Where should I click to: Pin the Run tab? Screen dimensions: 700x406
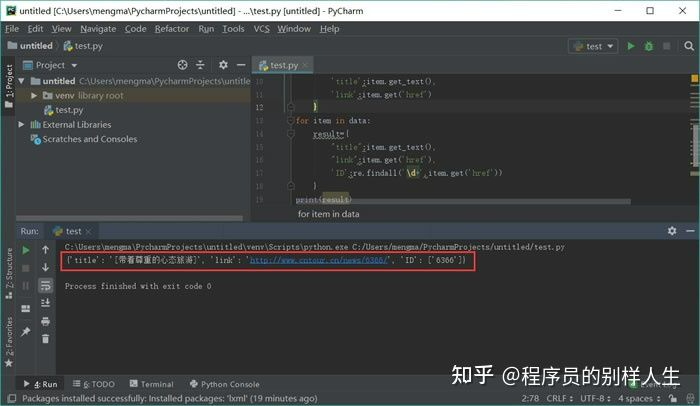click(25, 331)
